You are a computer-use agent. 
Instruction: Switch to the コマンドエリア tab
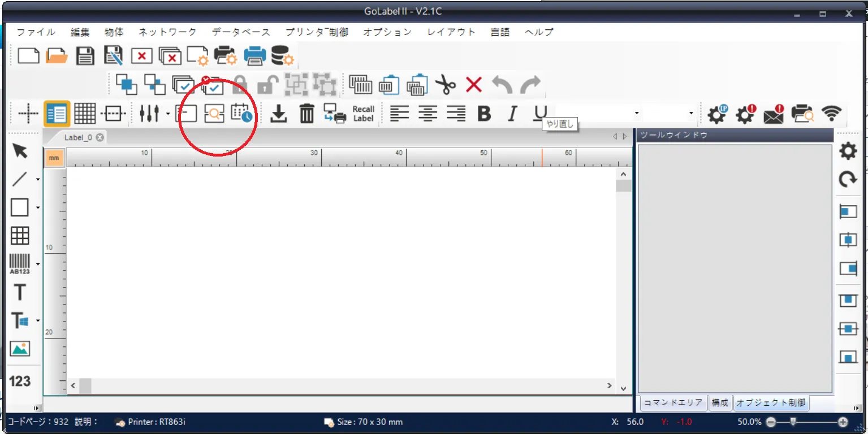[673, 402]
